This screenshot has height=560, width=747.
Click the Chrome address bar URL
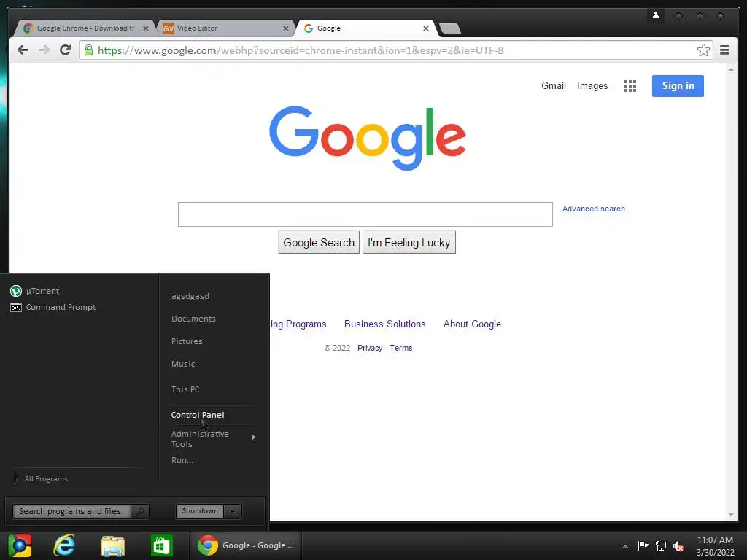click(x=301, y=50)
